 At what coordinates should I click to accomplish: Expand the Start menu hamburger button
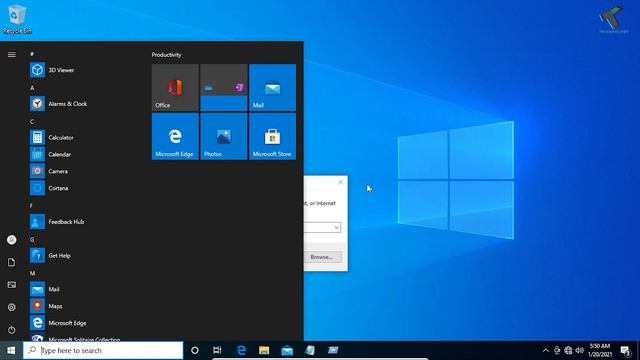click(x=12, y=54)
